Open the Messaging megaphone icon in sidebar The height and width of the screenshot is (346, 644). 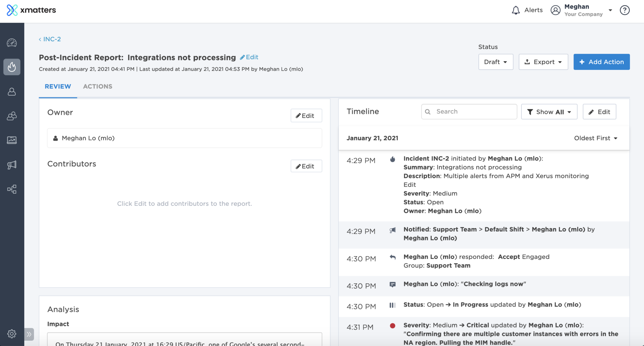12,165
